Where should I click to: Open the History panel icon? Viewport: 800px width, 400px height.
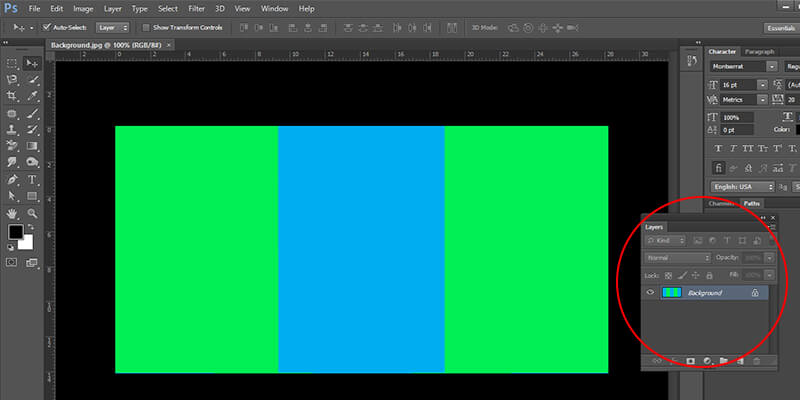tap(692, 61)
